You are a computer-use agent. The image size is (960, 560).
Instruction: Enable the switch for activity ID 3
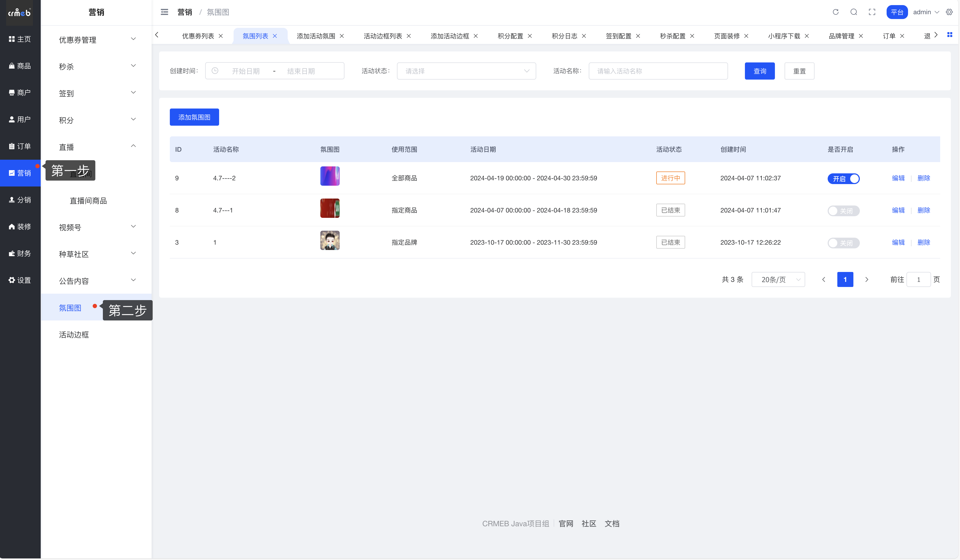pyautogui.click(x=843, y=243)
